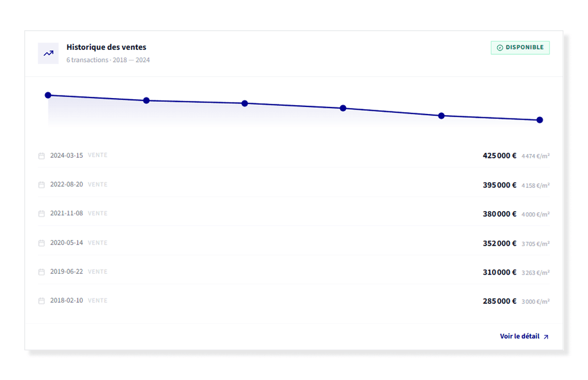Click the calendar icon beside 2024-03-15
This screenshot has width=588, height=380.
[42, 156]
